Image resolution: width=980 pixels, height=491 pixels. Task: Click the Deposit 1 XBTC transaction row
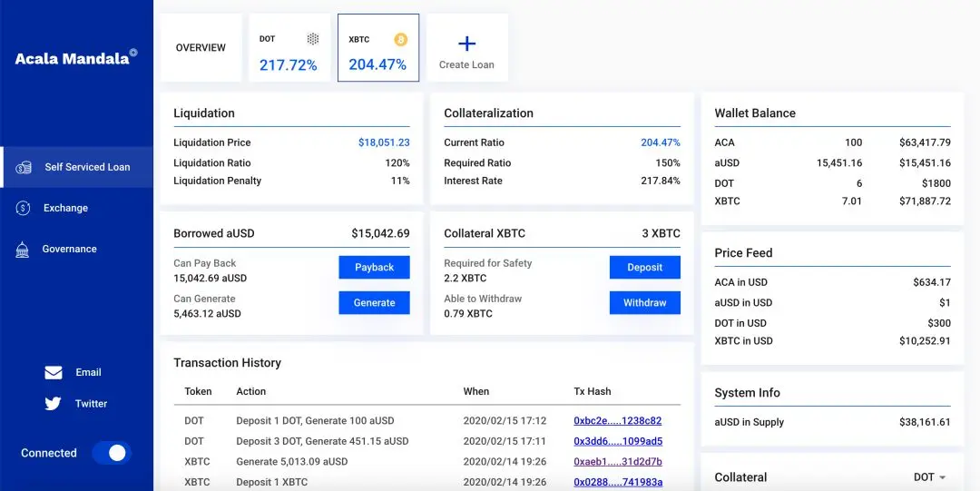pos(426,482)
